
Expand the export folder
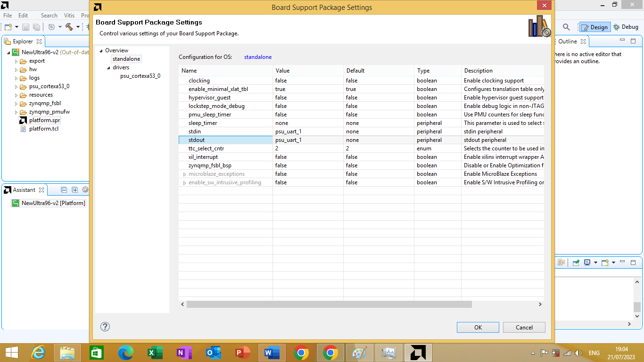pos(16,61)
